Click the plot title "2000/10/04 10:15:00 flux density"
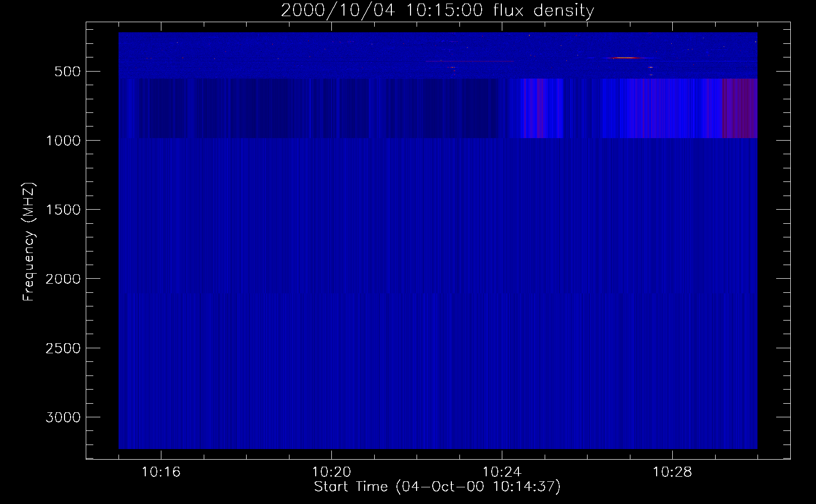 (x=437, y=10)
